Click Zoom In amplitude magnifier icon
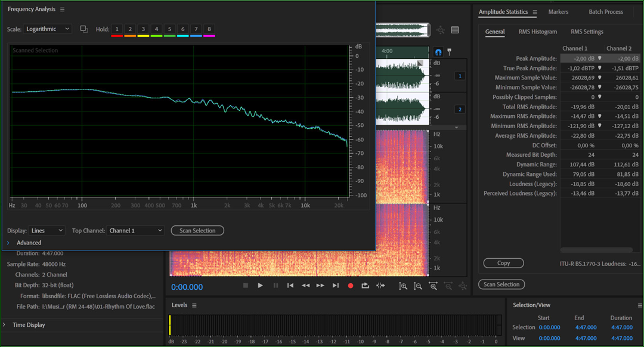Image resolution: width=644 pixels, height=347 pixels. pyautogui.click(x=403, y=286)
